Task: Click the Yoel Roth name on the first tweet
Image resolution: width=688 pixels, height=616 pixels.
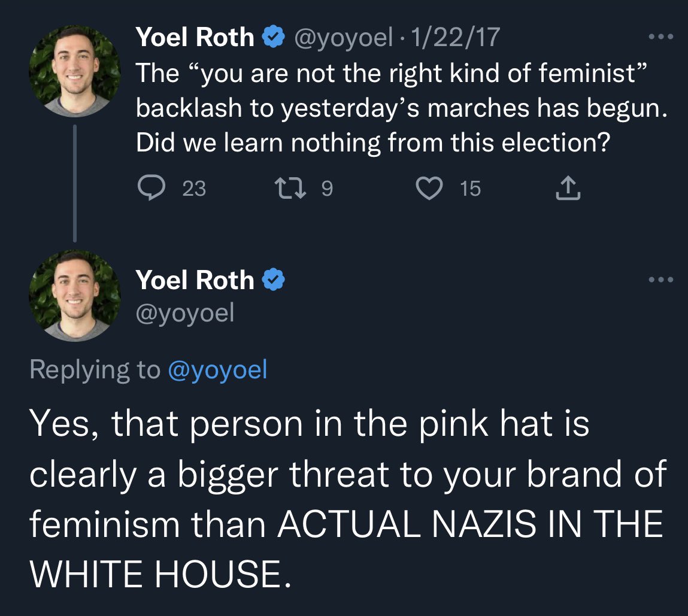Action: (x=195, y=37)
